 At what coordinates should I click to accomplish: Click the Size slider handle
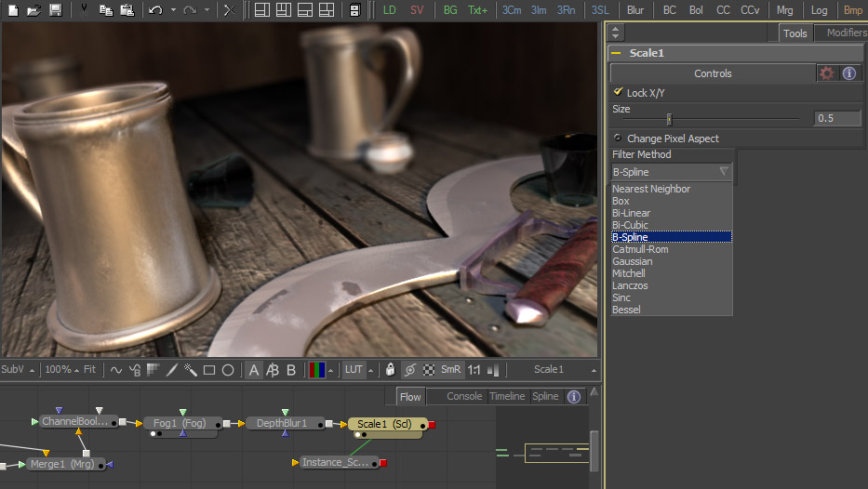click(669, 118)
